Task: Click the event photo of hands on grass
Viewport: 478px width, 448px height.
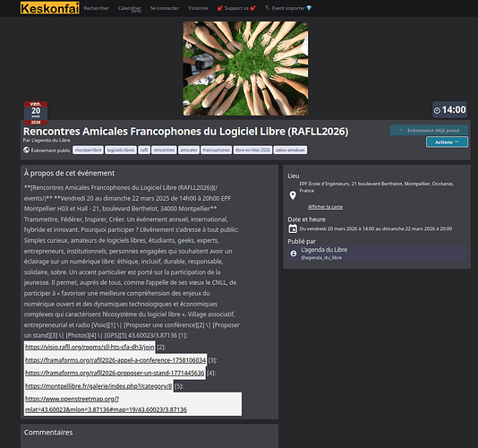Action: (245, 68)
